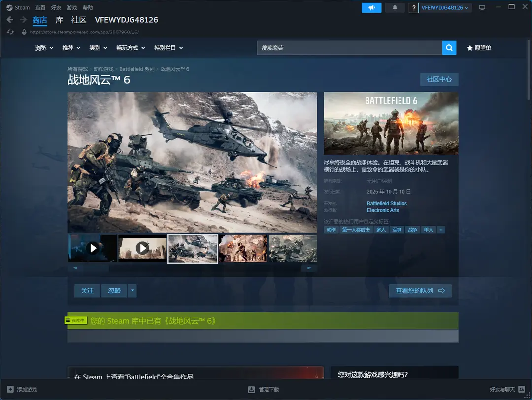Click the 关注 button

(x=87, y=291)
